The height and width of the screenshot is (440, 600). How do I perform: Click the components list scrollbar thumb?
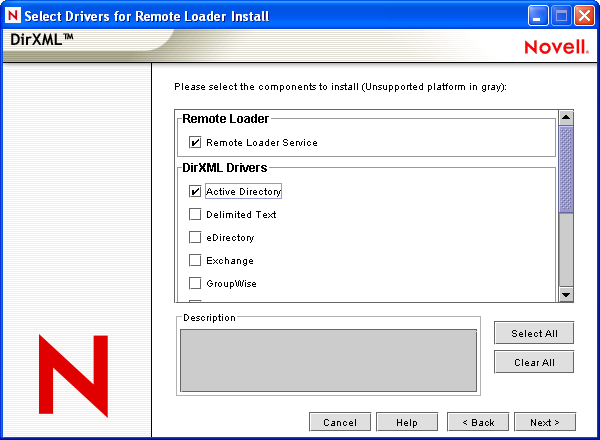tap(566, 169)
